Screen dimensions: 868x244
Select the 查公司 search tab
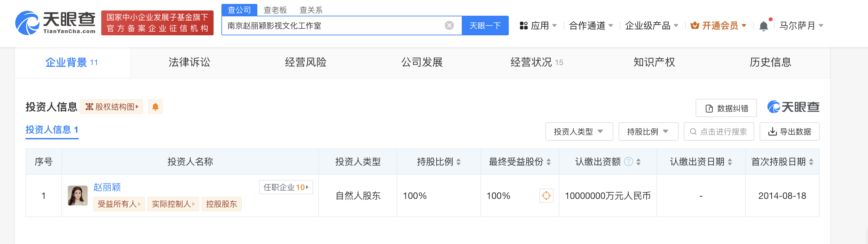coord(239,10)
